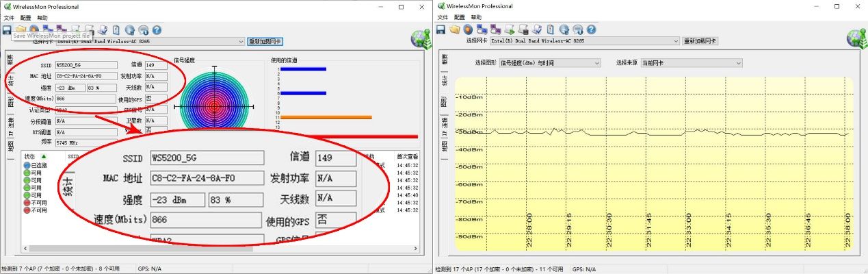Open 文件 menu in left window
868x274 pixels.
click(x=9, y=17)
